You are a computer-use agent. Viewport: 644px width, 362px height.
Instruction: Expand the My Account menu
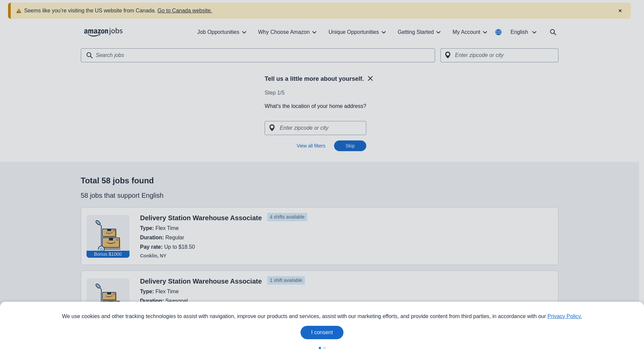click(x=470, y=32)
